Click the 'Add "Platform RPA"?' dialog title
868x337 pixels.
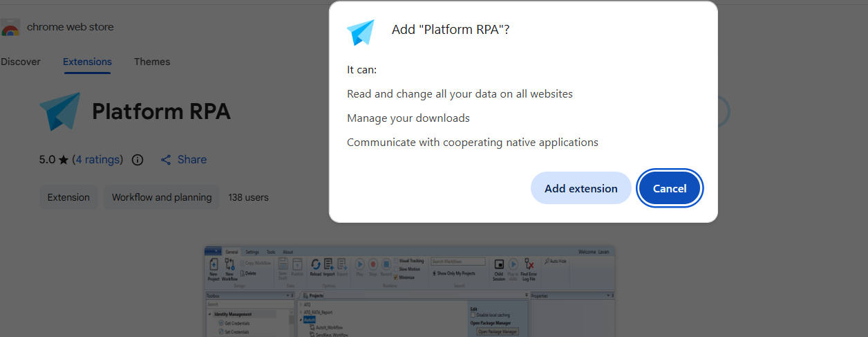(x=451, y=30)
